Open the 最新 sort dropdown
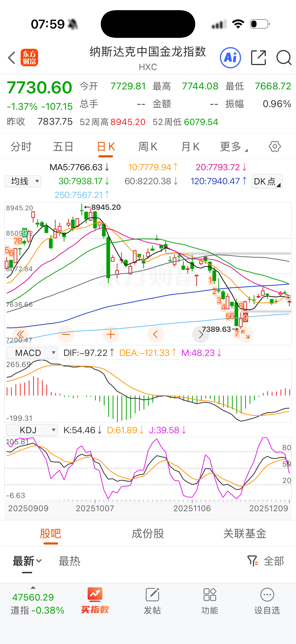Image resolution: width=296 pixels, height=644 pixels. [27, 561]
